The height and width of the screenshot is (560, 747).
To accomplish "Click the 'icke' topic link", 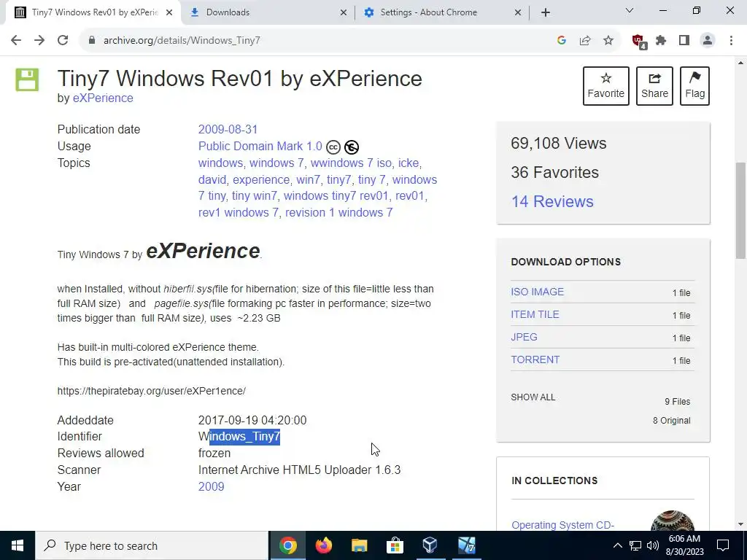I will click(409, 163).
